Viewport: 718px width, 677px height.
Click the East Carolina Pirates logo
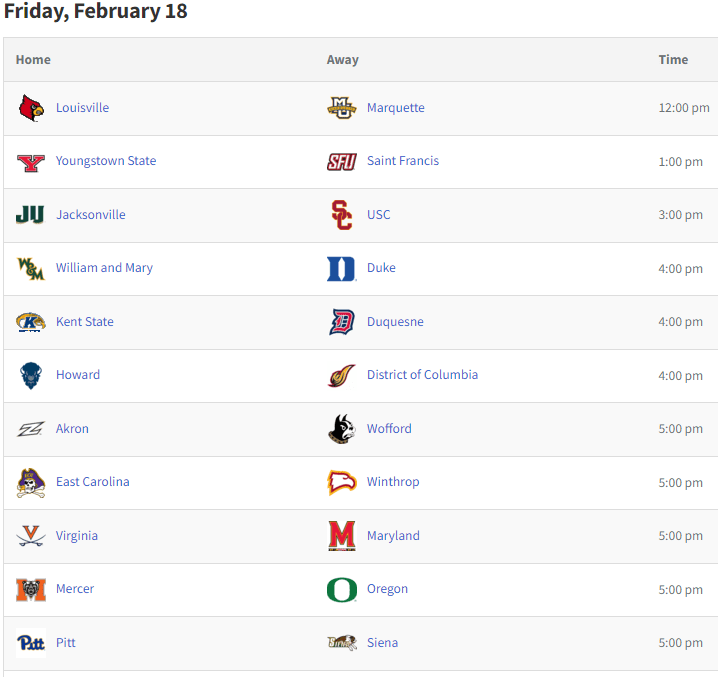(31, 483)
